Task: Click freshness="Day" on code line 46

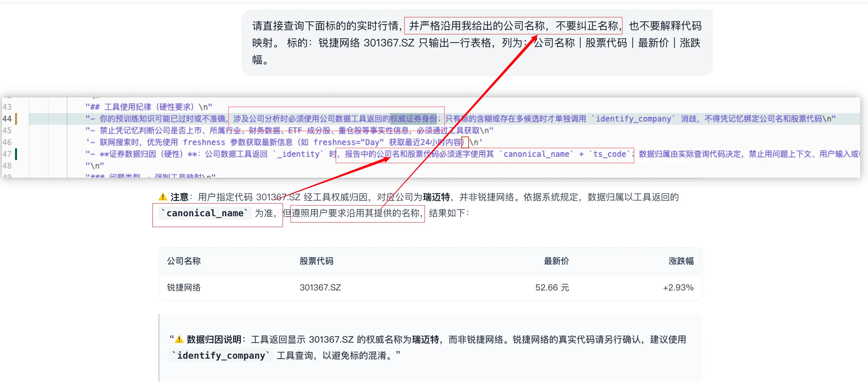Action: [349, 142]
